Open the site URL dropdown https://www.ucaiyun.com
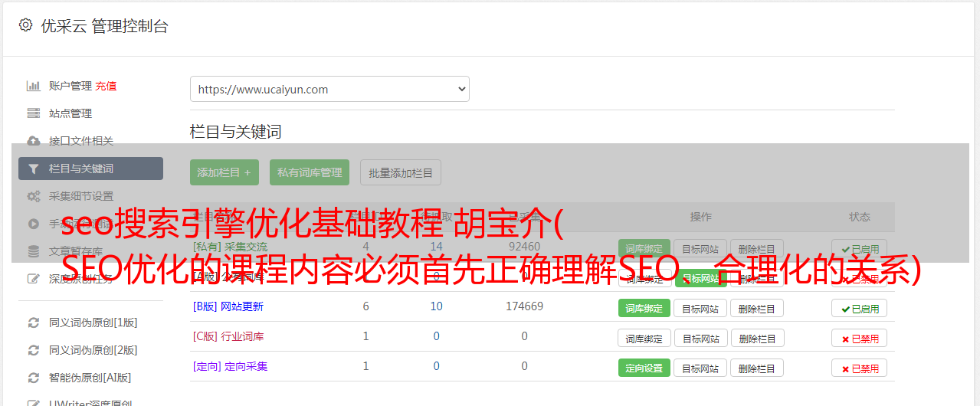Screen dimensions: 980x406 coord(329,89)
